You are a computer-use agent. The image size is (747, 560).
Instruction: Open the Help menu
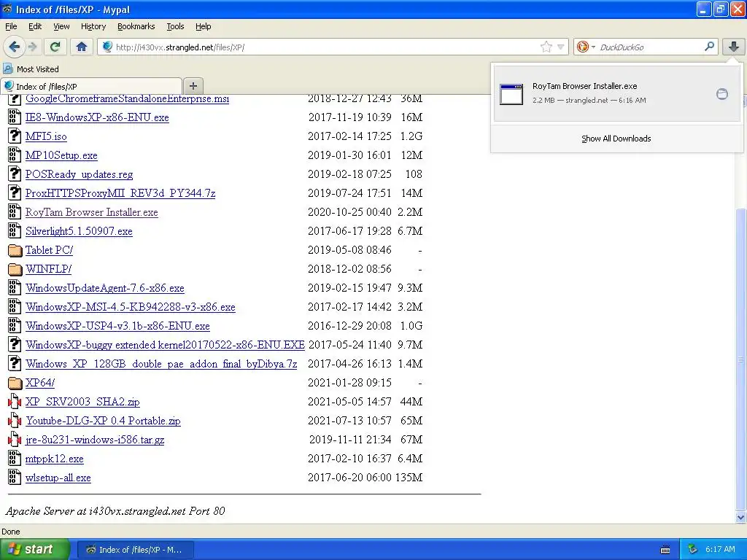(x=203, y=26)
